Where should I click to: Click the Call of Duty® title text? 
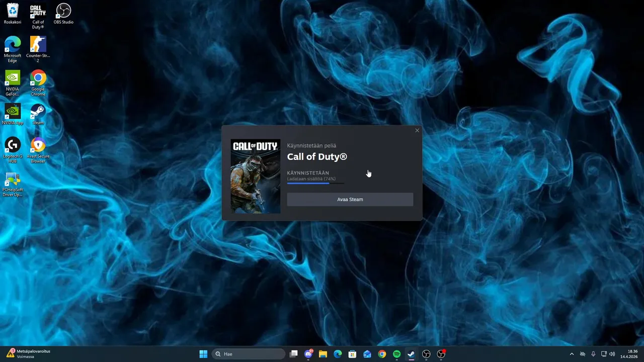(x=317, y=157)
